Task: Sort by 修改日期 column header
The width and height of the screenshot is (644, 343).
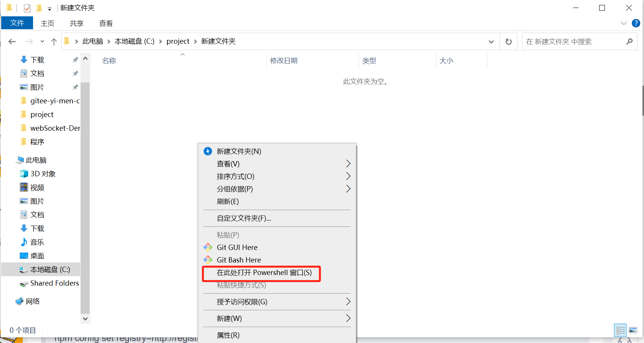Action: pos(284,61)
